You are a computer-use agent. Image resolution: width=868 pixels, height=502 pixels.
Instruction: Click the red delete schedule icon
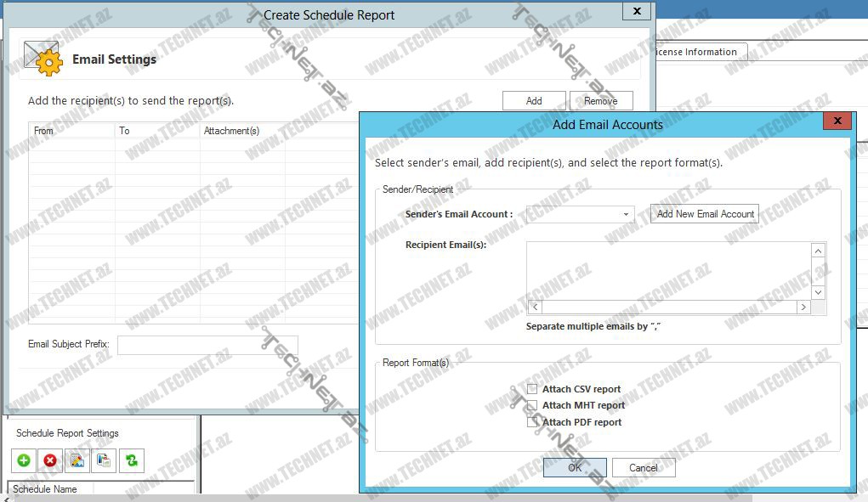click(x=50, y=460)
